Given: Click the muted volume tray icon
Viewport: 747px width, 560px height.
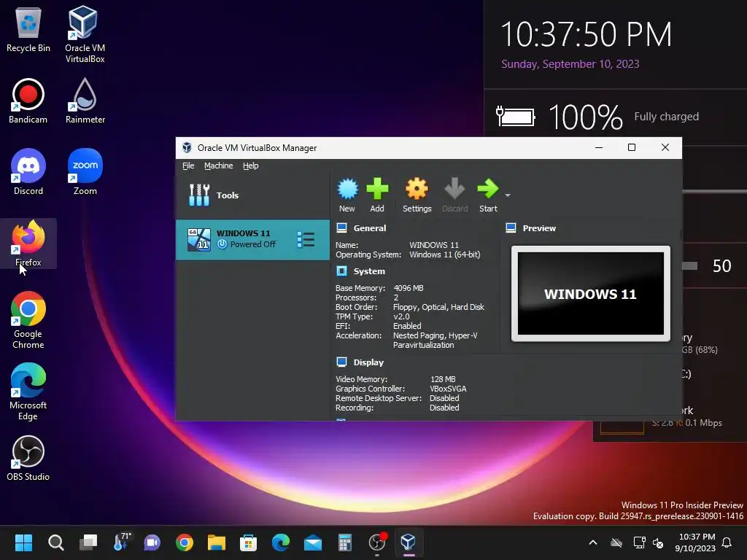Looking at the screenshot, I should tap(658, 542).
